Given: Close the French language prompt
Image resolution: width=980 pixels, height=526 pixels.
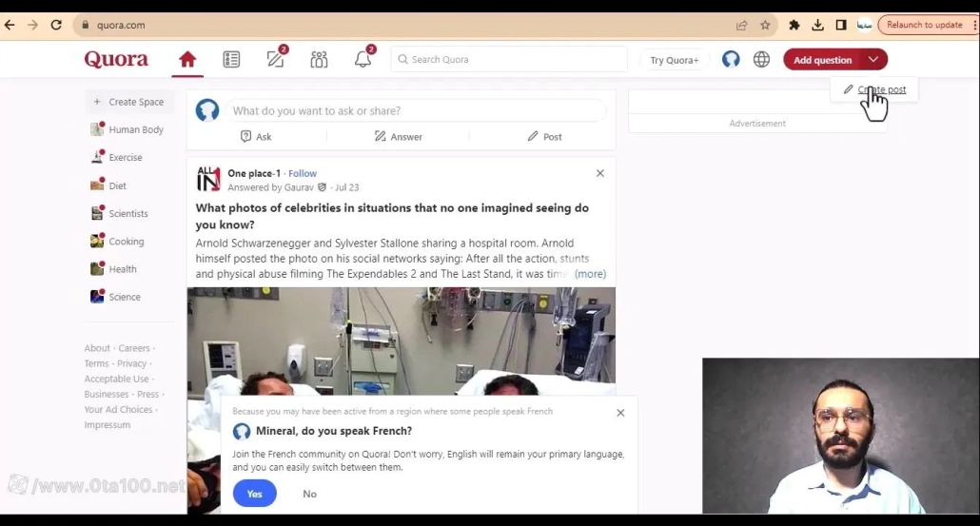Looking at the screenshot, I should point(620,413).
